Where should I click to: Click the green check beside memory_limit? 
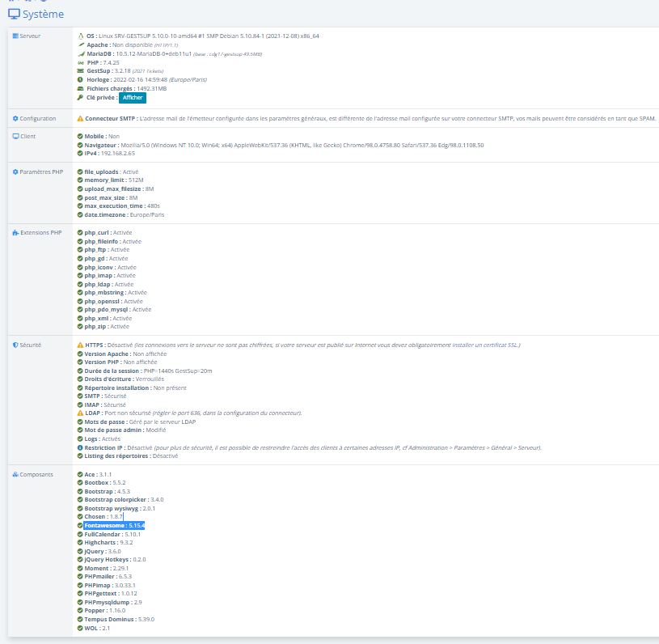[x=80, y=180]
